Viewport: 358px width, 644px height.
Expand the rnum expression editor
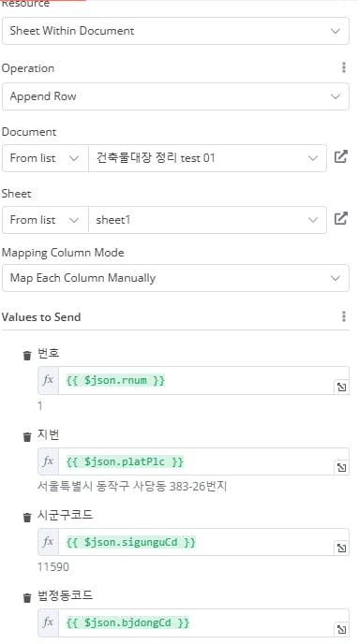coord(341,387)
